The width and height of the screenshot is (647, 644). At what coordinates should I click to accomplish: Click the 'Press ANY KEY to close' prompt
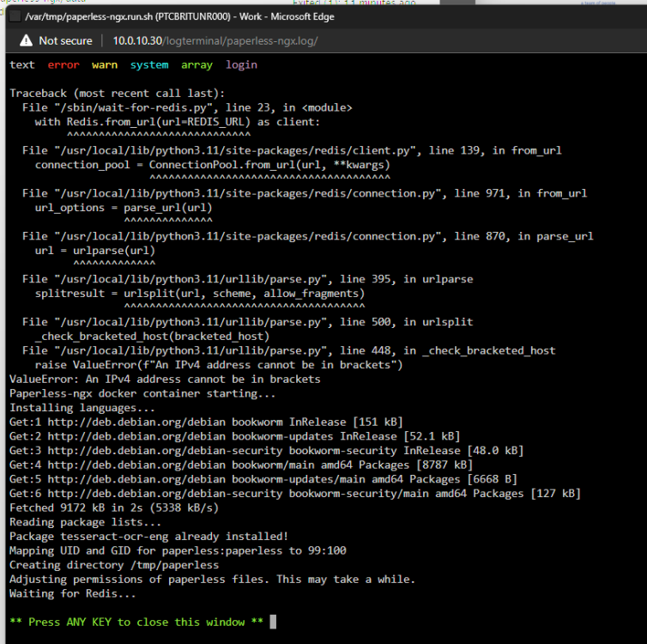coord(136,623)
